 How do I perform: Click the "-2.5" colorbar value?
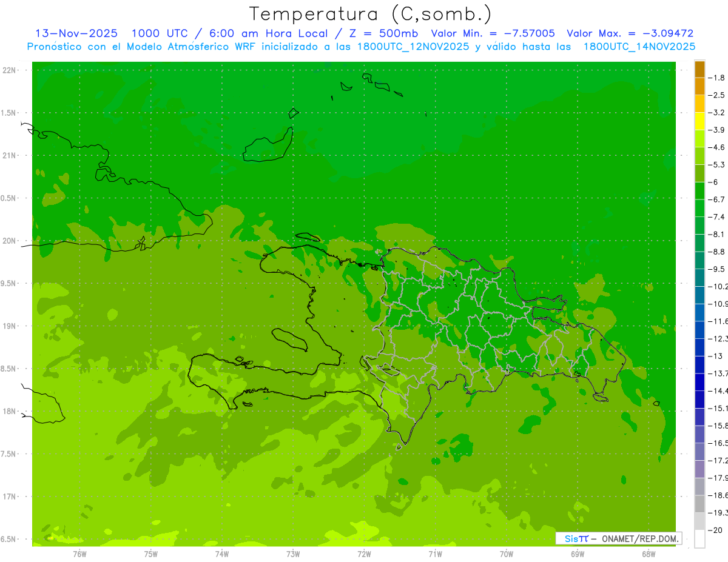pos(716,95)
